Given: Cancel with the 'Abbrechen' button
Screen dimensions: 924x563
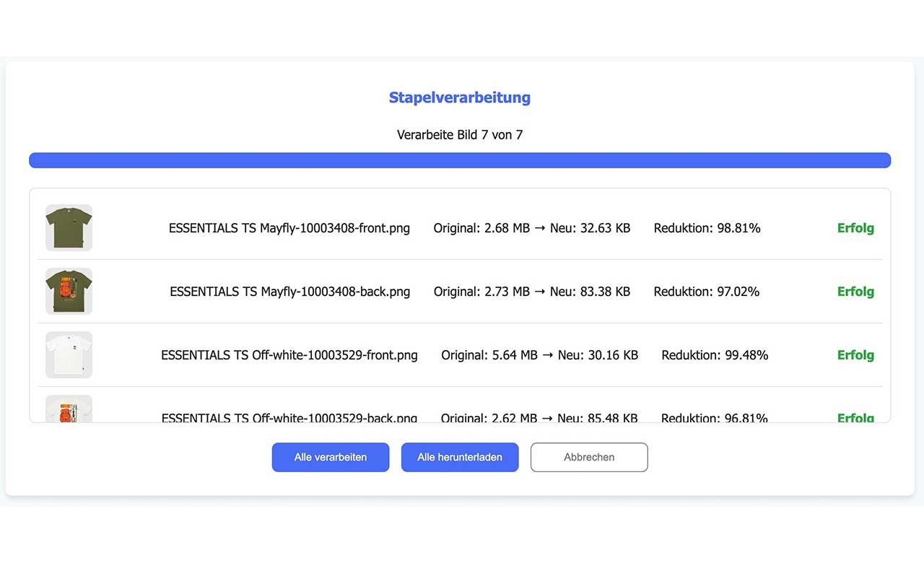Looking at the screenshot, I should pos(588,457).
